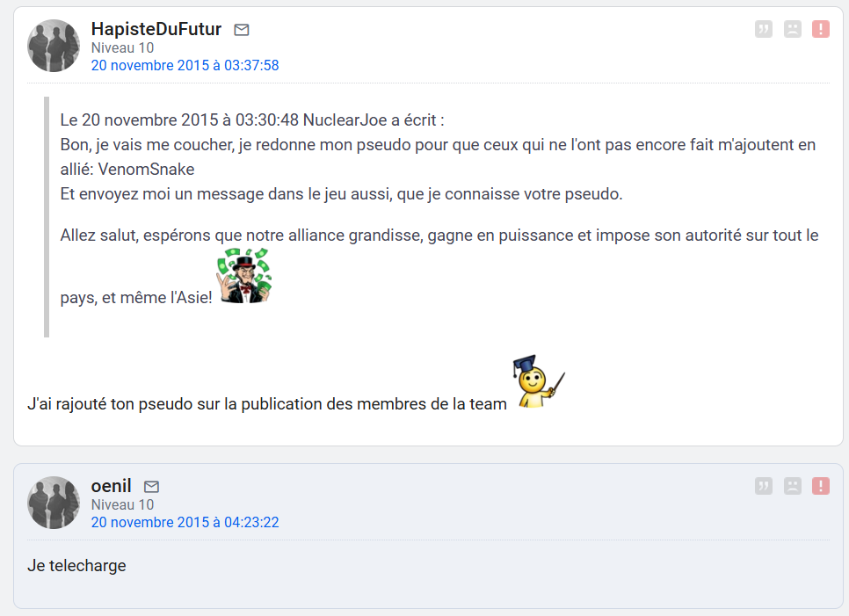Quote oenil's message with the quote icon
This screenshot has width=849, height=616.
point(764,486)
